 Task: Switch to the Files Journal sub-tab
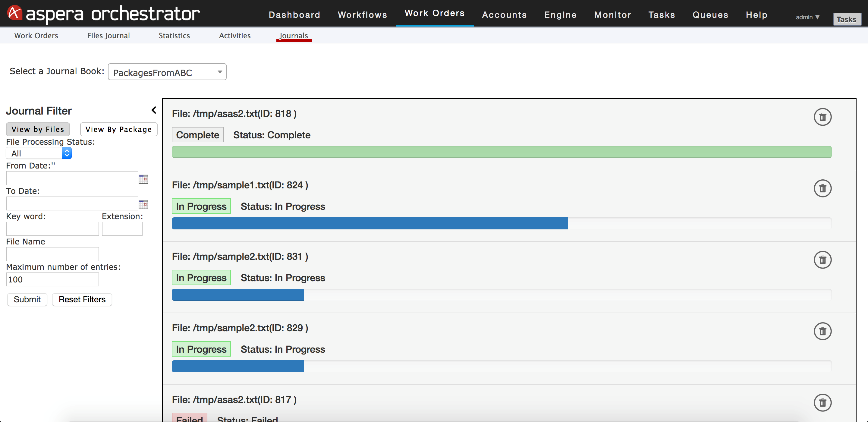click(108, 35)
